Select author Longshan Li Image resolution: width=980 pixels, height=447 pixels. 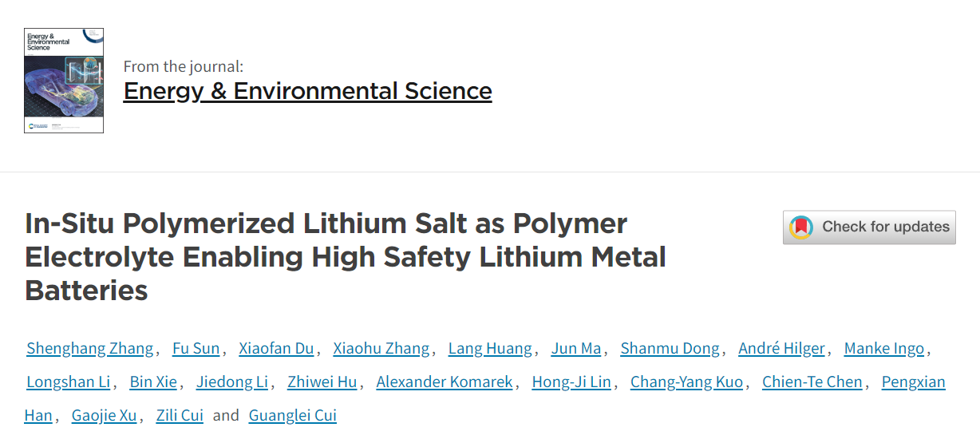coord(69,382)
